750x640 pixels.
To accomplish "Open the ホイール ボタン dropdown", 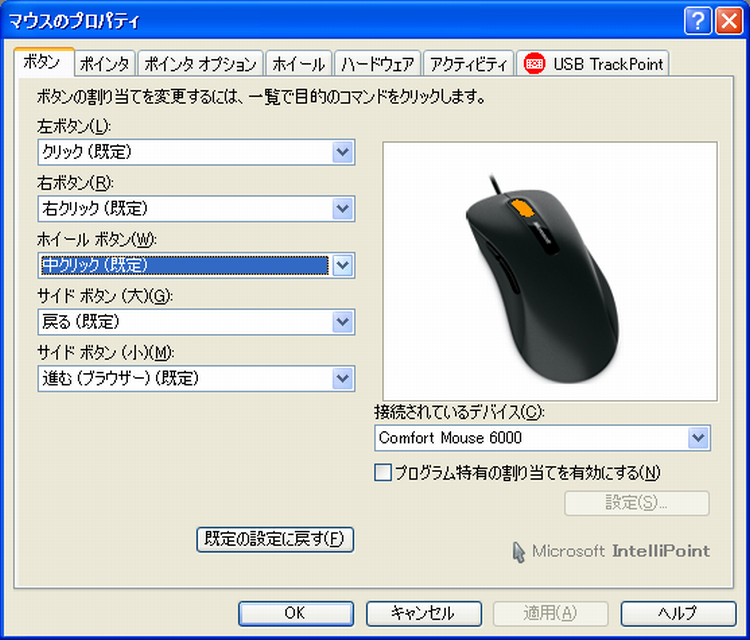I will 343,265.
